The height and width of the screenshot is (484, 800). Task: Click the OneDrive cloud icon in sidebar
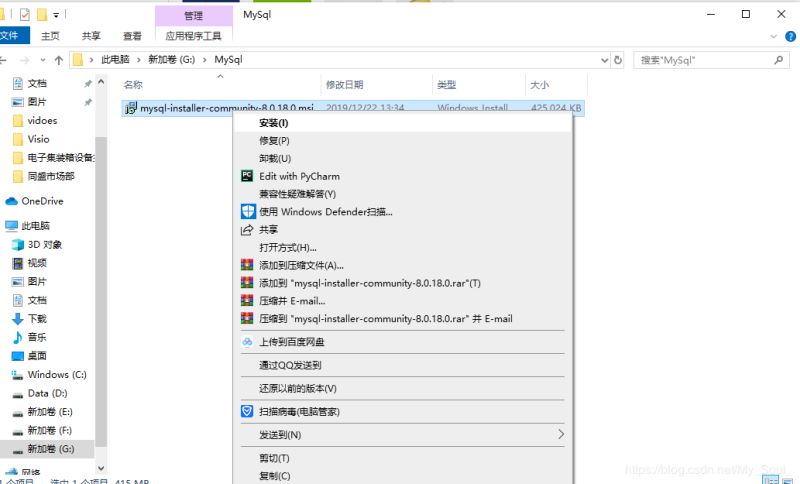coord(11,201)
